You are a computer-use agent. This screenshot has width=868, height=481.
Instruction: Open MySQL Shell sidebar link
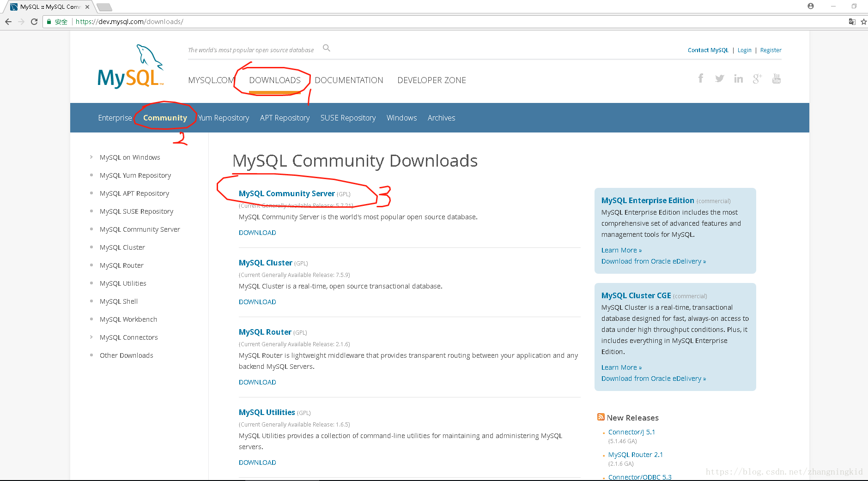[x=119, y=301]
